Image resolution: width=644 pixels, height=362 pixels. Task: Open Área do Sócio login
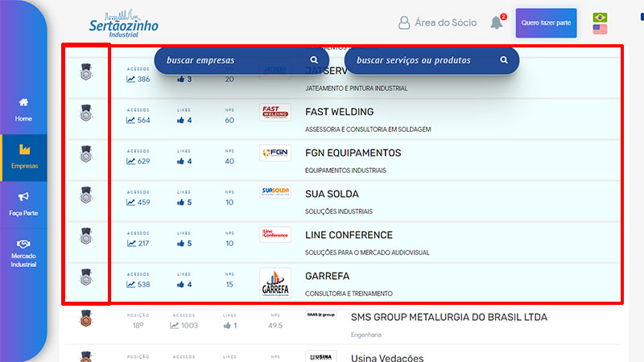[x=437, y=23]
